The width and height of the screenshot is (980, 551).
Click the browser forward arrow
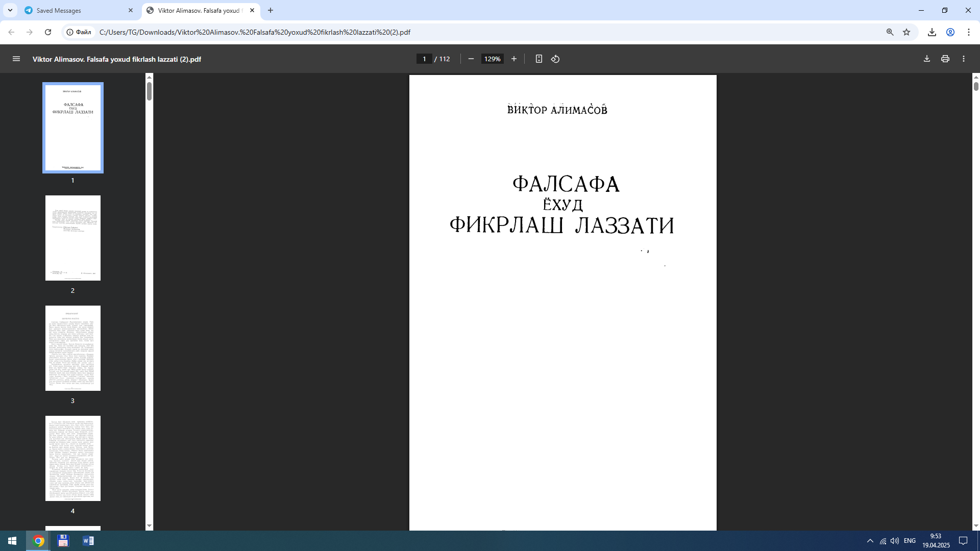30,32
